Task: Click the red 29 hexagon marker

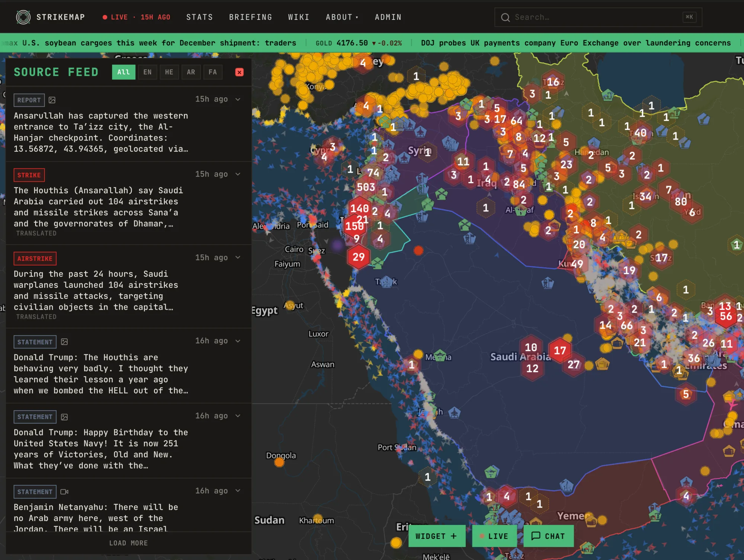Action: [x=359, y=257]
